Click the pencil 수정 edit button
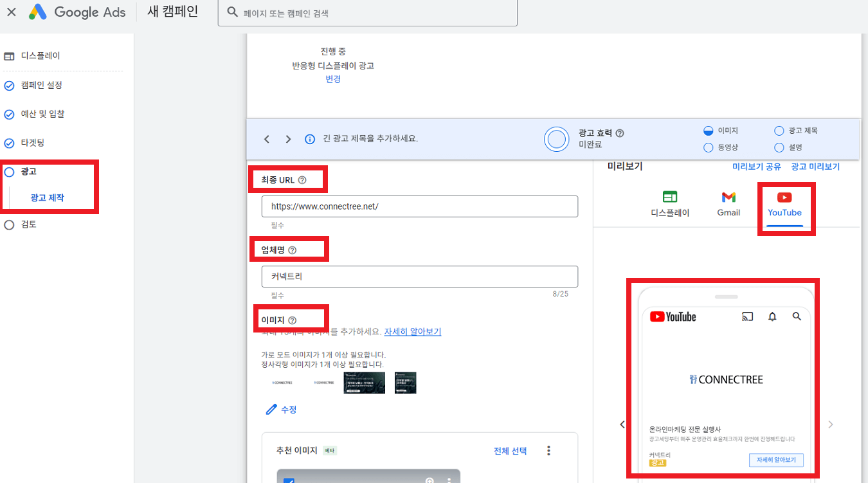Image resolution: width=868 pixels, height=483 pixels. tap(281, 409)
